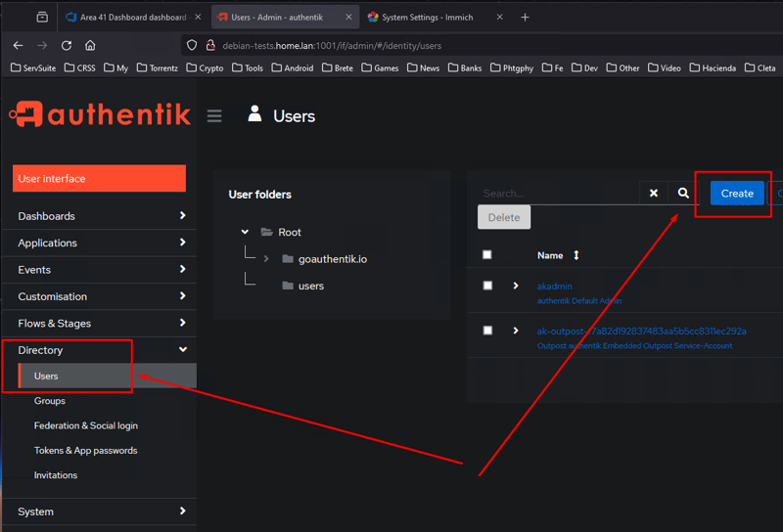Image resolution: width=783 pixels, height=532 pixels.
Task: Clear the search with the X icon
Action: coord(653,193)
